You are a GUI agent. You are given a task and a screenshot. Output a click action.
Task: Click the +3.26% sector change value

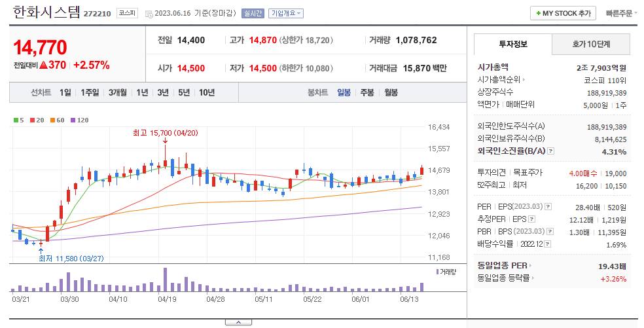(613, 279)
